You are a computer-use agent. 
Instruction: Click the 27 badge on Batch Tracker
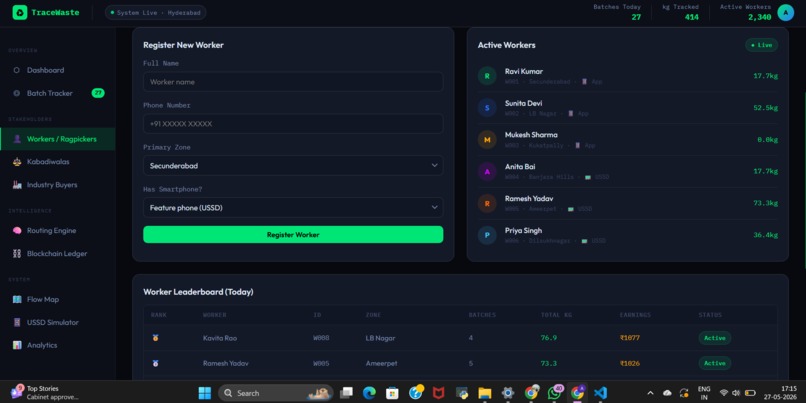tap(98, 93)
